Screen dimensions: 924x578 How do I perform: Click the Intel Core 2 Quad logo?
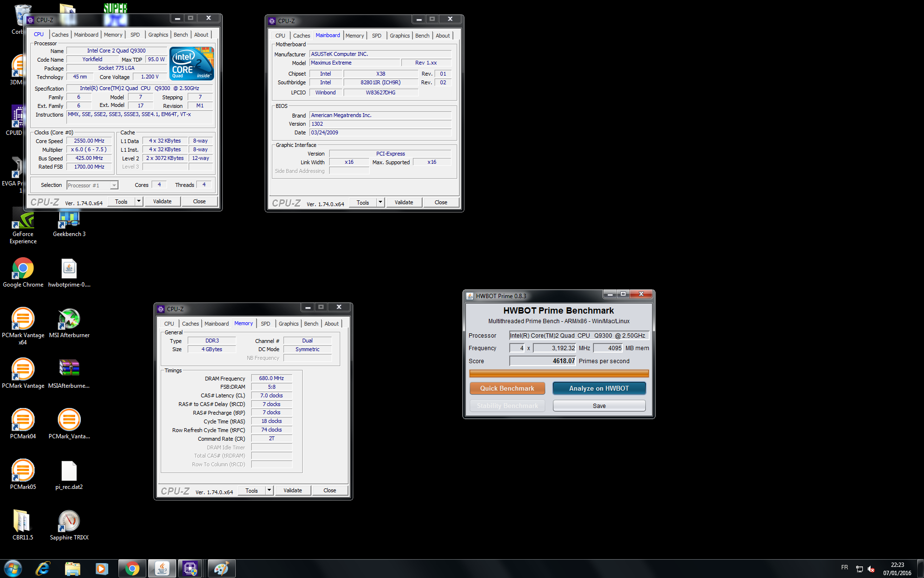tap(192, 64)
